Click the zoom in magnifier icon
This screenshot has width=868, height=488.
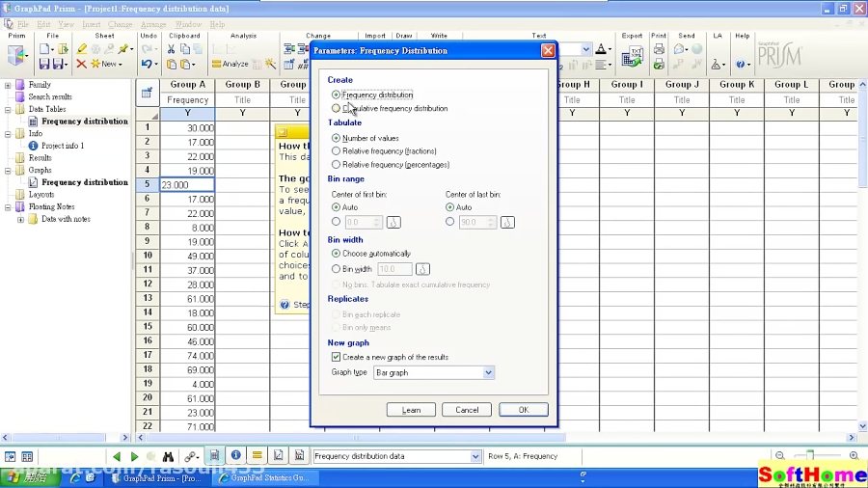(854, 456)
